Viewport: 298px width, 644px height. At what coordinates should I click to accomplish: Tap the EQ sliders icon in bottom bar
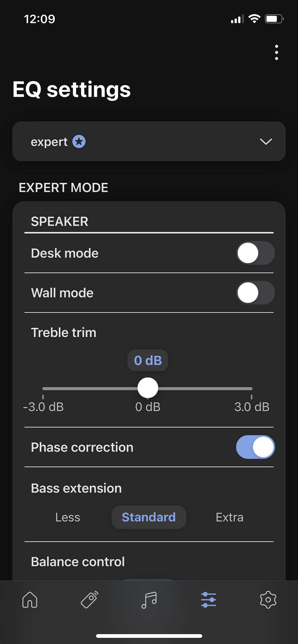(209, 599)
